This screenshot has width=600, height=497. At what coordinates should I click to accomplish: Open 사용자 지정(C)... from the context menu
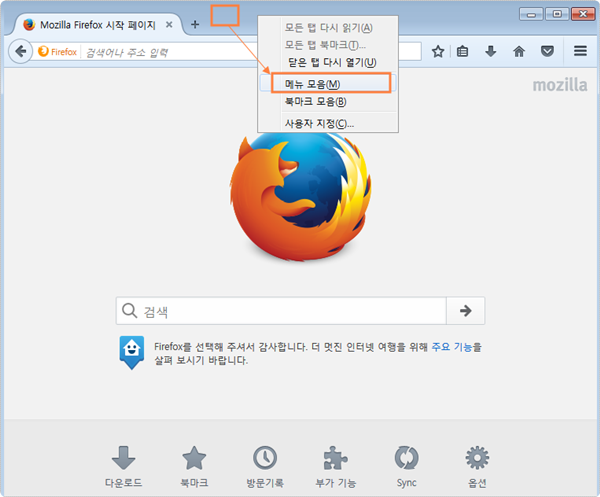(328, 123)
